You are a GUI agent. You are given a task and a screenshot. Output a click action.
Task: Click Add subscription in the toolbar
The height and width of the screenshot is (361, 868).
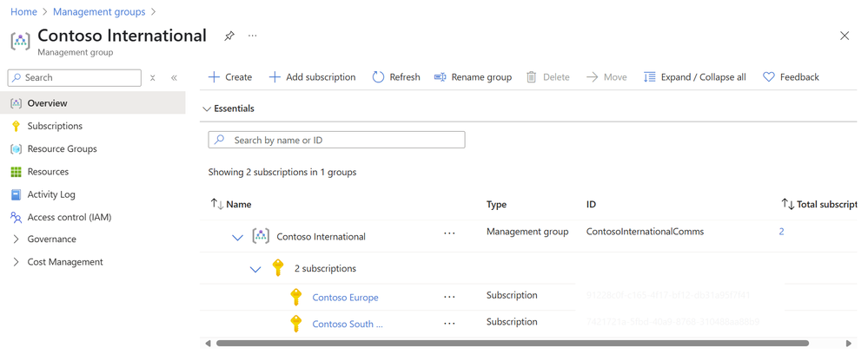312,77
